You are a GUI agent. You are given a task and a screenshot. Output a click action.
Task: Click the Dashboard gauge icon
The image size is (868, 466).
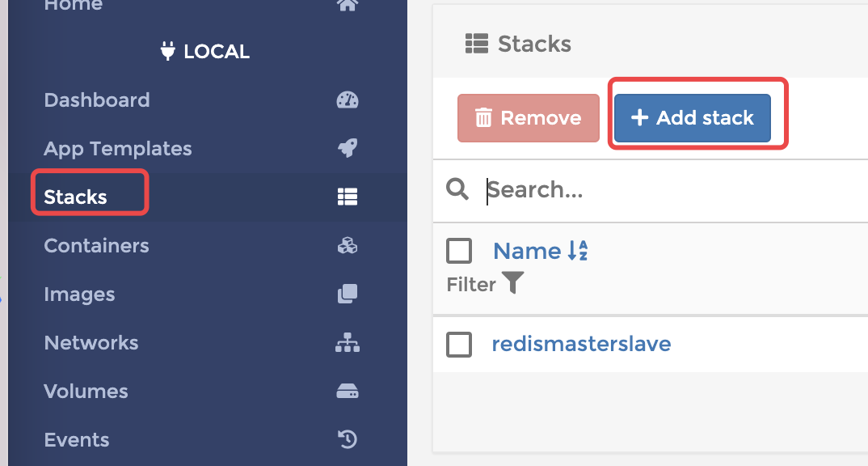347,100
